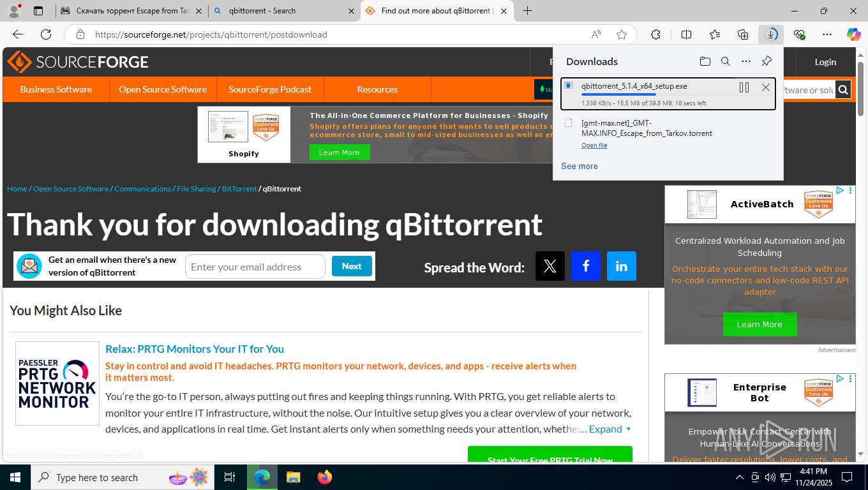The image size is (868, 490).
Task: Go back to the previous page
Action: click(x=18, y=34)
